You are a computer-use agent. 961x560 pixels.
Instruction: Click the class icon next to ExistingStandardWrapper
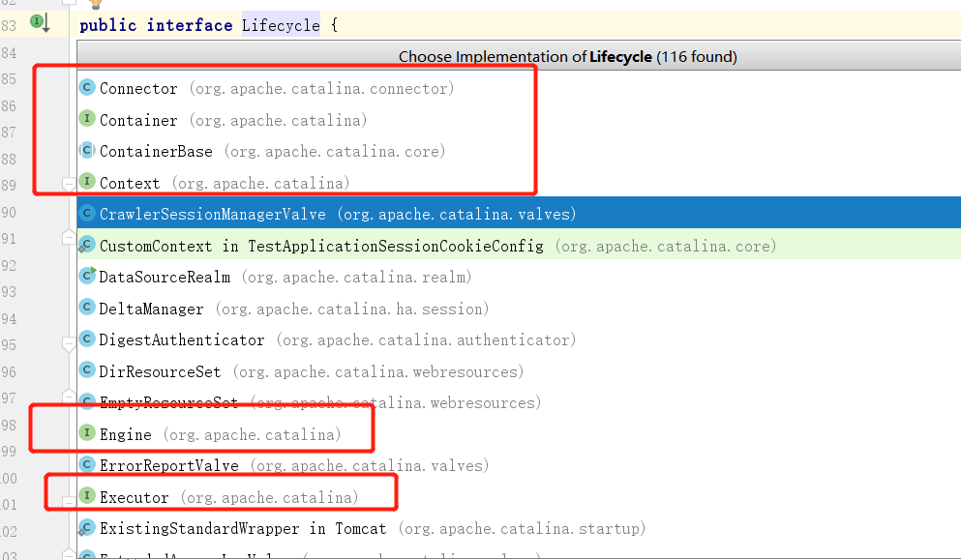[x=86, y=527]
